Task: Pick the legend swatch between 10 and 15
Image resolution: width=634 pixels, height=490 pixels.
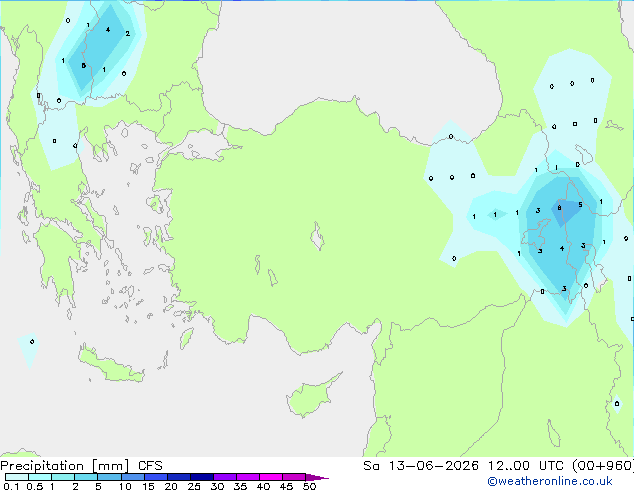Action: (132, 477)
